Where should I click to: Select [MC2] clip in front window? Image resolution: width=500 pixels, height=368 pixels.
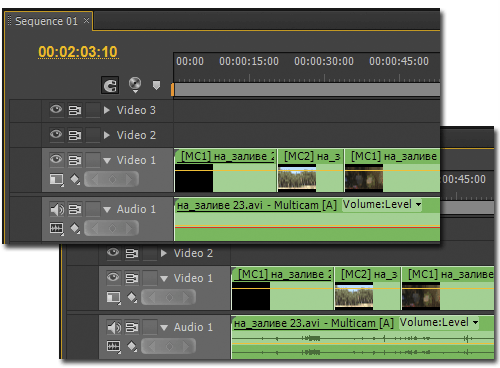click(310, 170)
